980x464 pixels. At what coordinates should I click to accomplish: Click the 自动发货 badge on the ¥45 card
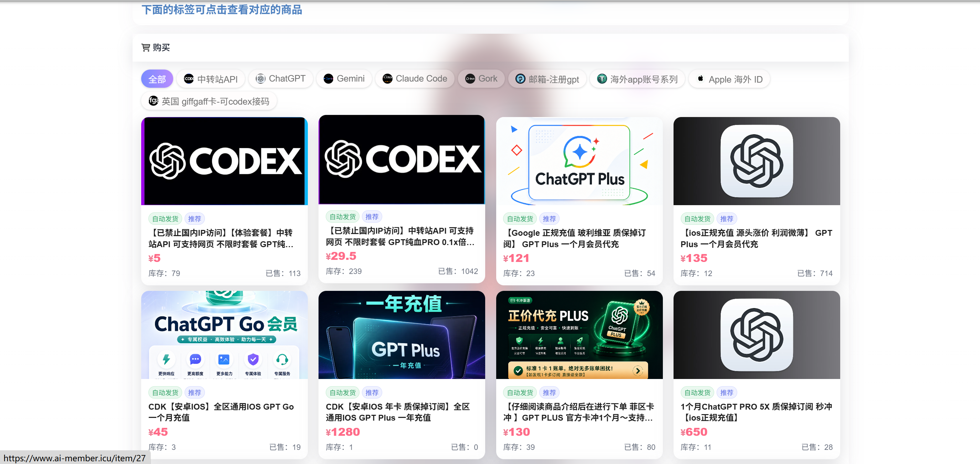[x=165, y=392]
